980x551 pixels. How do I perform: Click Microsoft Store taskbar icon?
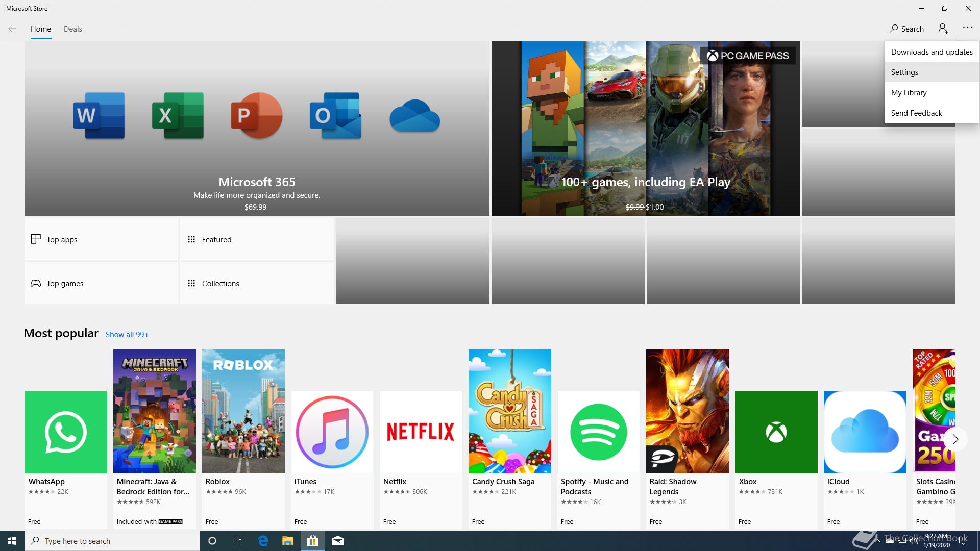[x=312, y=541]
